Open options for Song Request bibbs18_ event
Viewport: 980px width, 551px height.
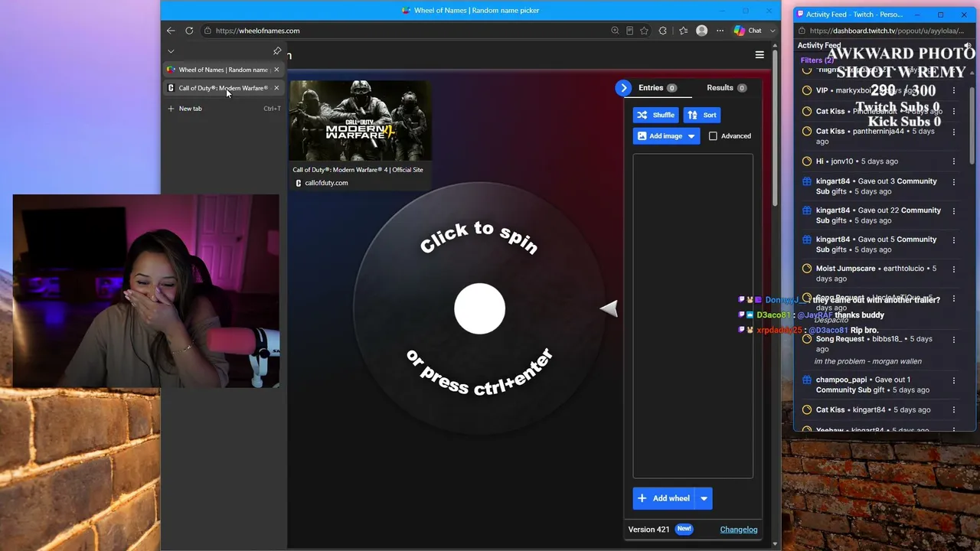(x=954, y=340)
